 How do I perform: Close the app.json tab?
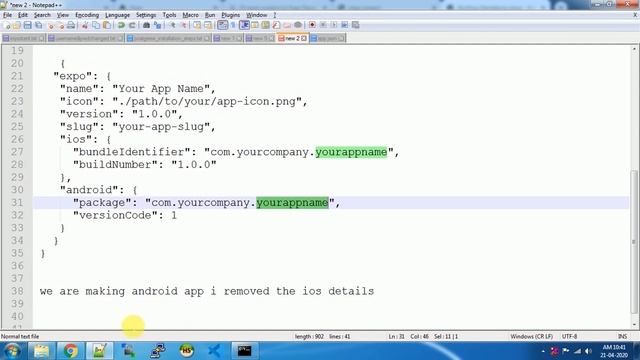[x=341, y=38]
